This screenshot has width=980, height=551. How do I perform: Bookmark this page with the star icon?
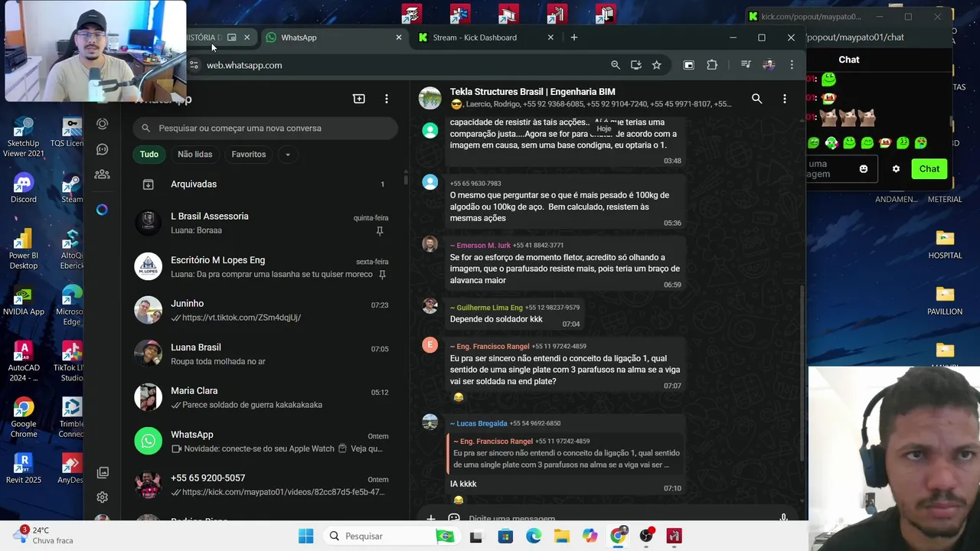(656, 65)
